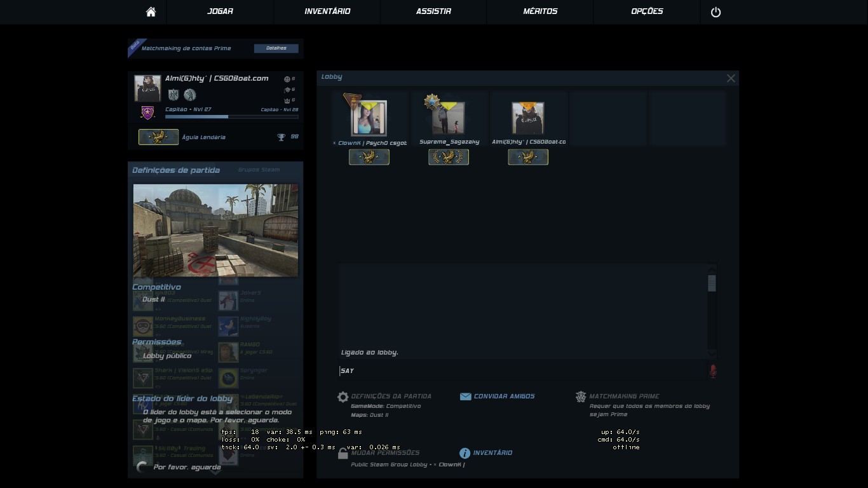868x488 pixels.
Task: Click the padlock icon for Mudar Permissões
Action: point(342,453)
